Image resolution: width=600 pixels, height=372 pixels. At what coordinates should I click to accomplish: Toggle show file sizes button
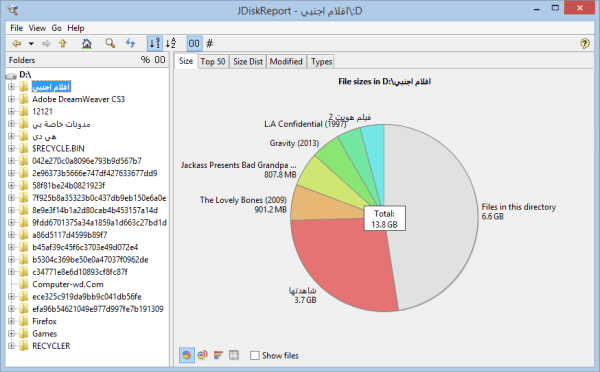(194, 43)
